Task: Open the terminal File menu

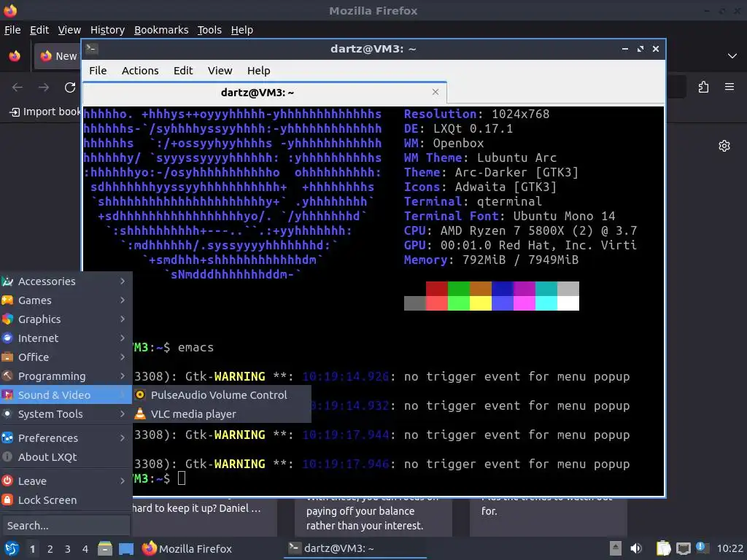Action: [x=98, y=71]
